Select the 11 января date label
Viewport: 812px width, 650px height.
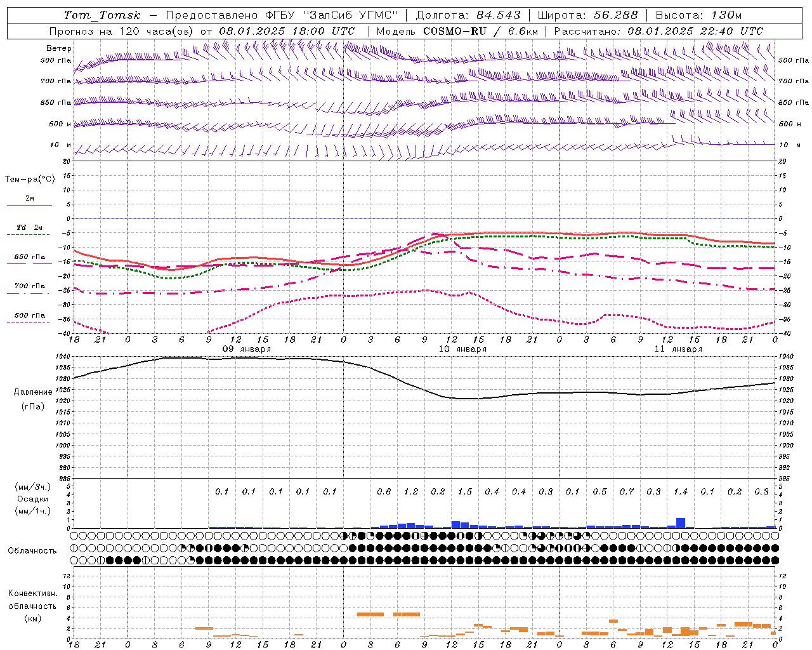(678, 349)
